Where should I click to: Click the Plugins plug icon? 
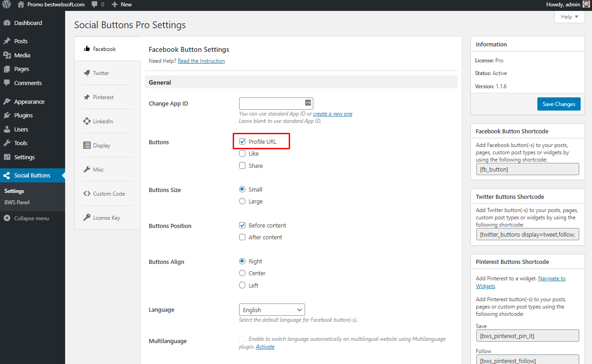pyautogui.click(x=7, y=115)
